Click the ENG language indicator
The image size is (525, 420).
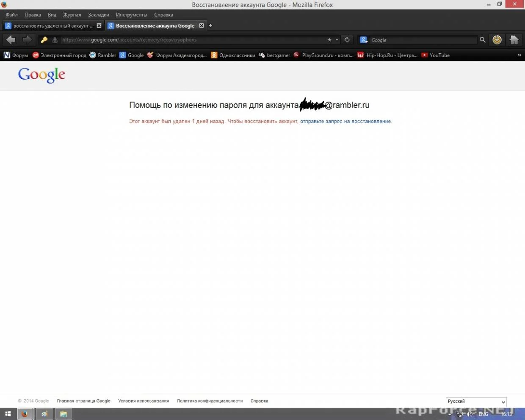click(484, 414)
